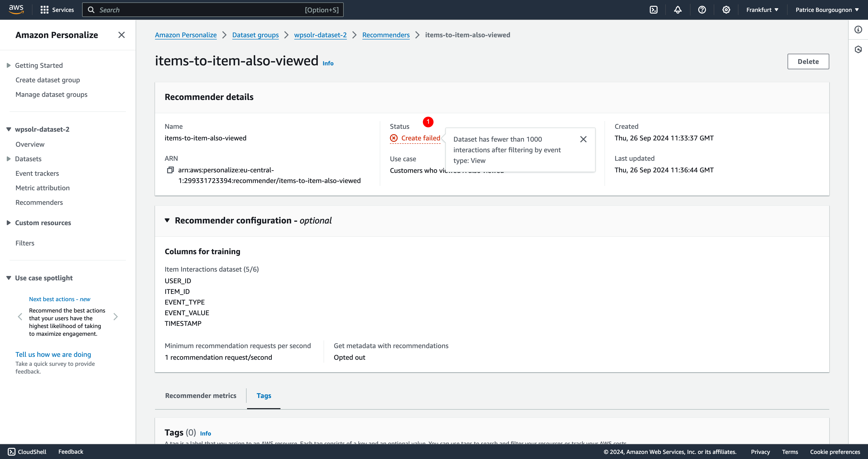
Task: Click the '1 recommendation request/second' value
Action: [218, 357]
